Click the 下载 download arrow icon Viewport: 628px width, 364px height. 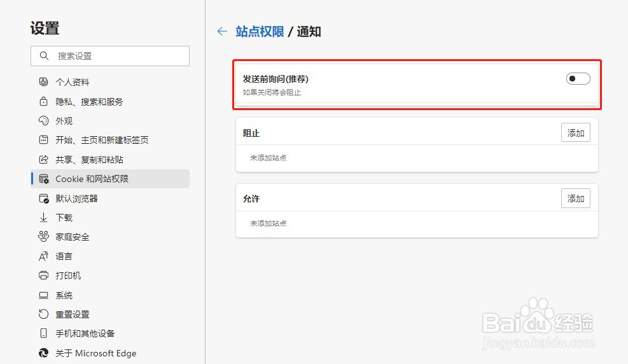43,218
